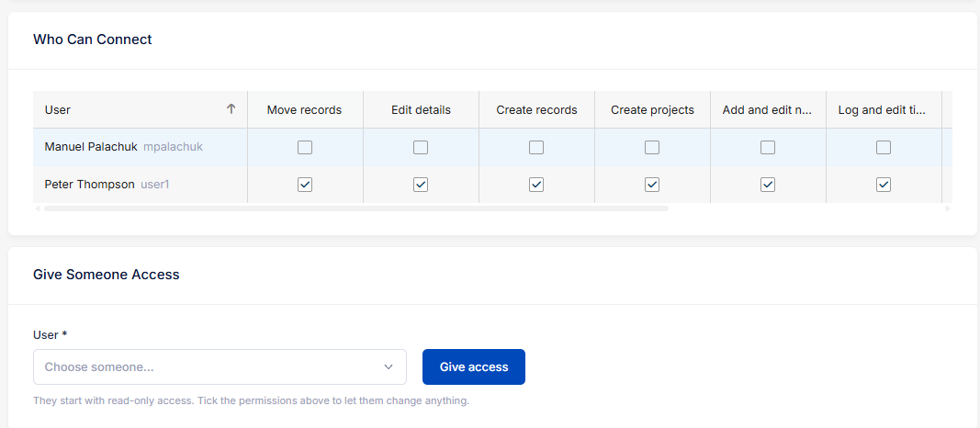Uncheck Edit details for Peter Thompson
Screen dimensions: 980x428
[421, 185]
